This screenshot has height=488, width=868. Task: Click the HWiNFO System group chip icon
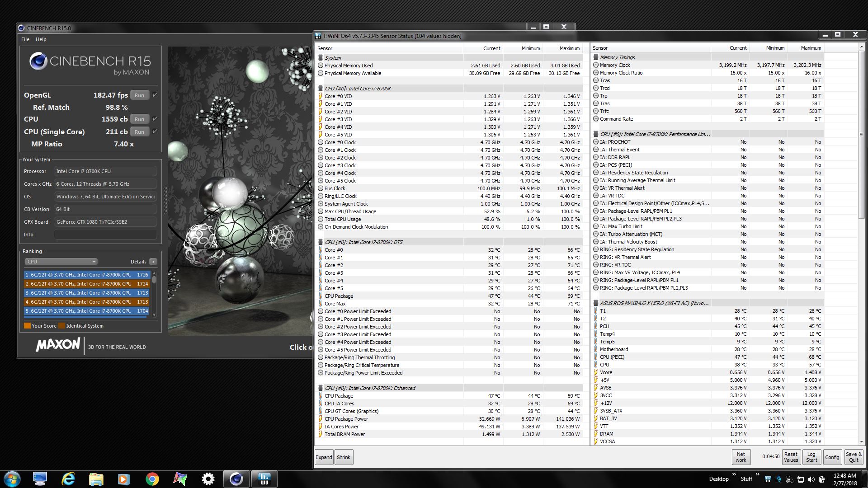point(320,58)
